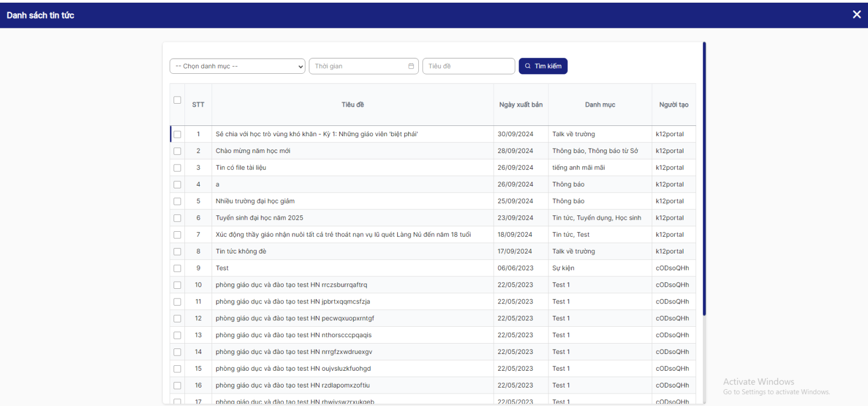This screenshot has width=868, height=406.
Task: Click the Người tạo column header
Action: [x=673, y=105]
